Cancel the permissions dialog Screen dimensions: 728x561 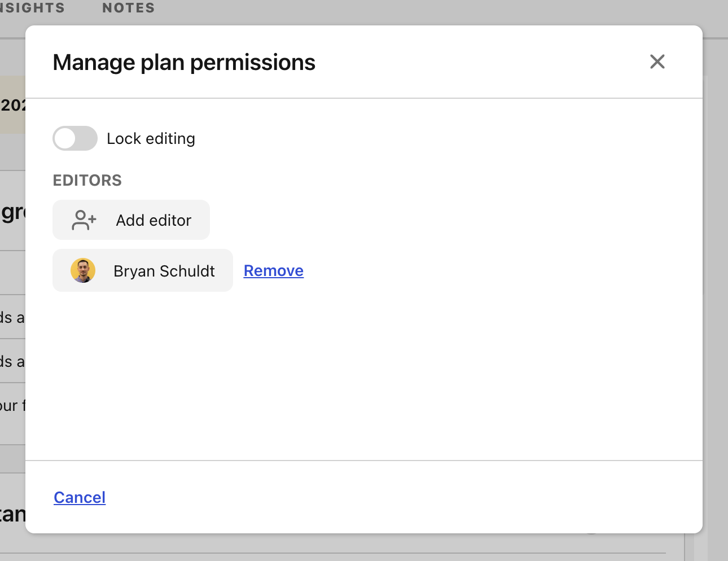coord(80,497)
